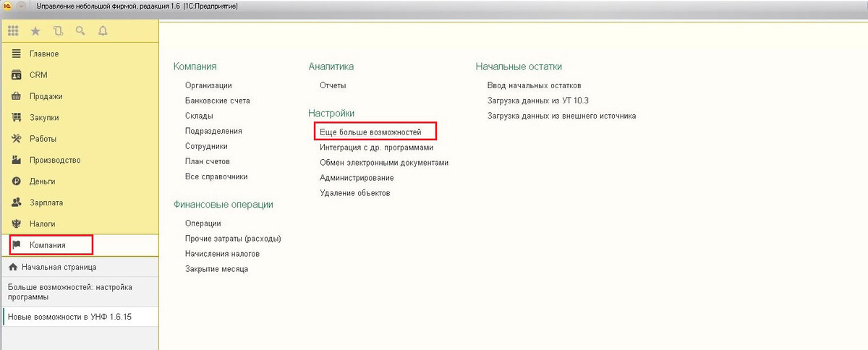The width and height of the screenshot is (868, 350).
Task: Open План счетов link
Action: click(208, 161)
